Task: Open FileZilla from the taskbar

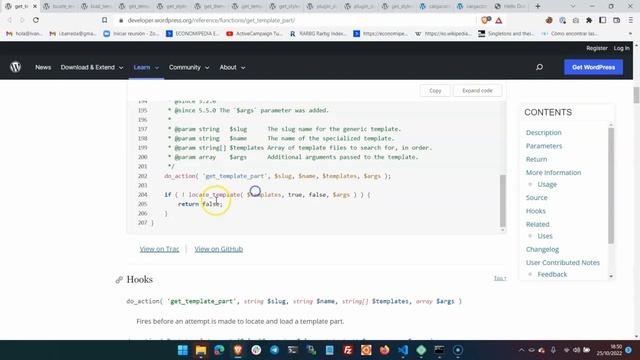Action: (x=348, y=350)
